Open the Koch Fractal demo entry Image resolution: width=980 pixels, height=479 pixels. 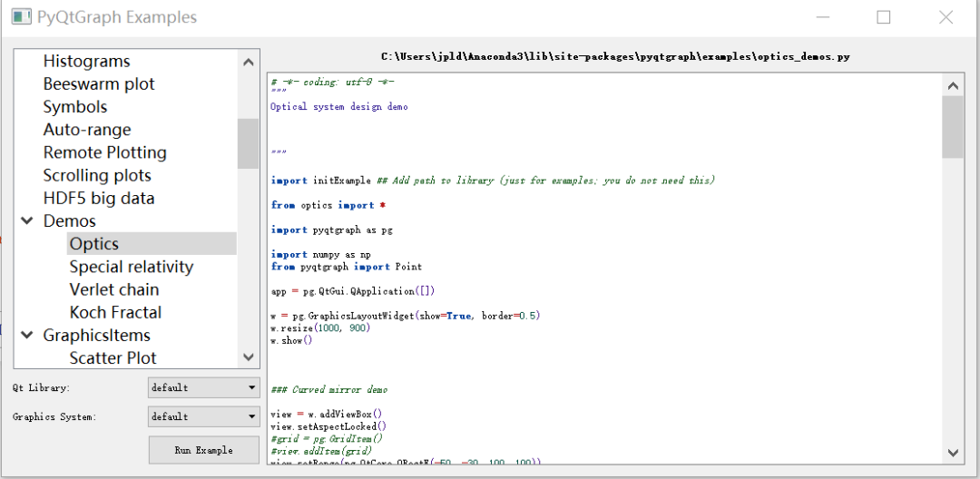[115, 312]
